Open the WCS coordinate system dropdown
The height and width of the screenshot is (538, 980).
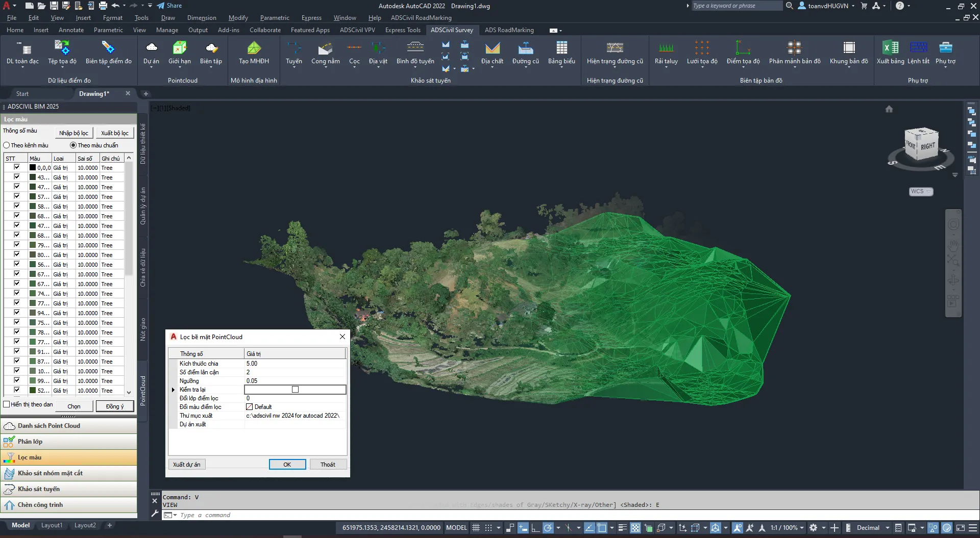coord(921,192)
